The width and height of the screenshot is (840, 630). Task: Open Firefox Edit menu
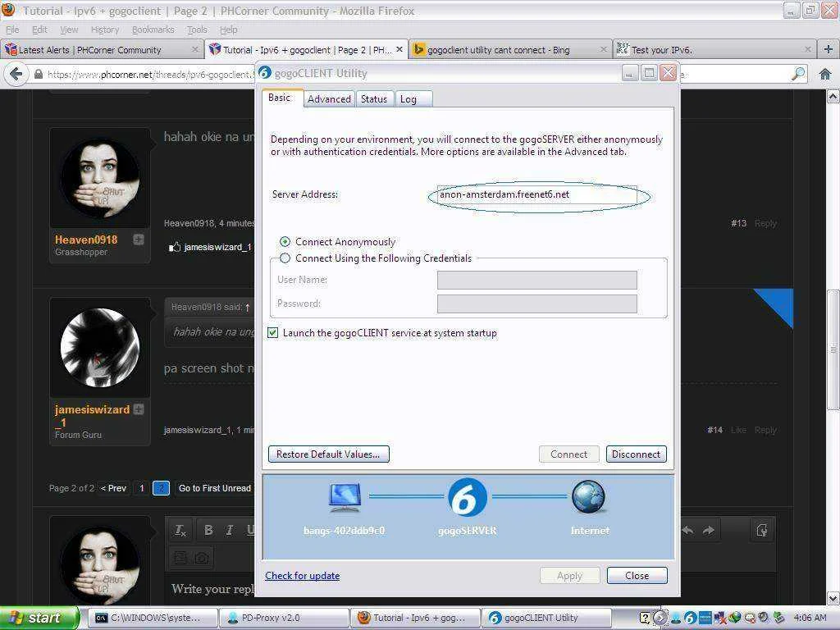(39, 30)
